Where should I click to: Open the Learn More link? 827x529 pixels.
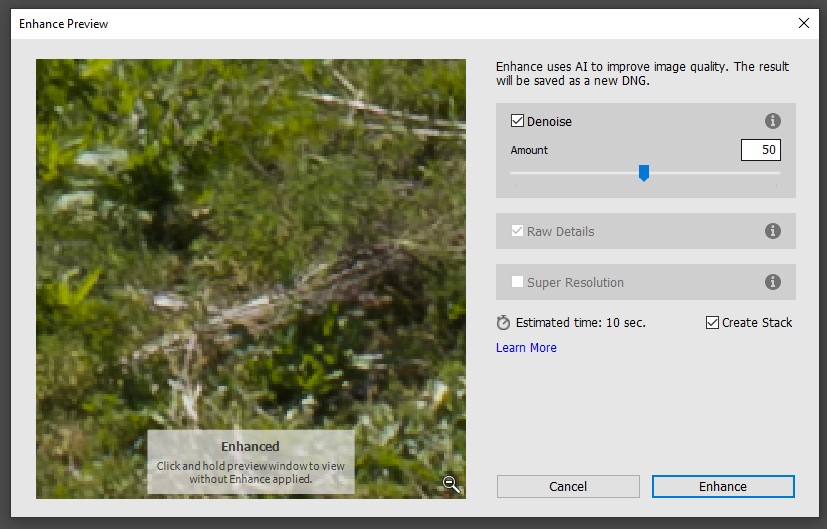pos(526,348)
